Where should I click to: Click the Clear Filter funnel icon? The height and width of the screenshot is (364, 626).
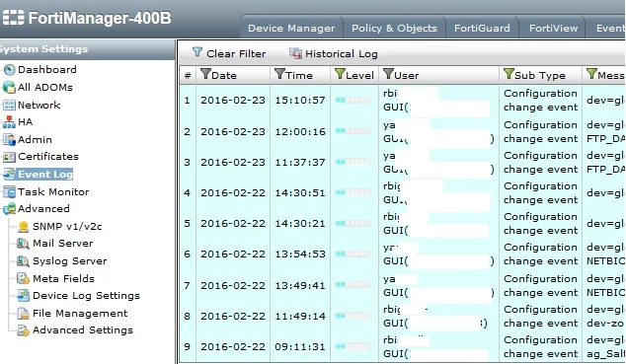point(197,52)
